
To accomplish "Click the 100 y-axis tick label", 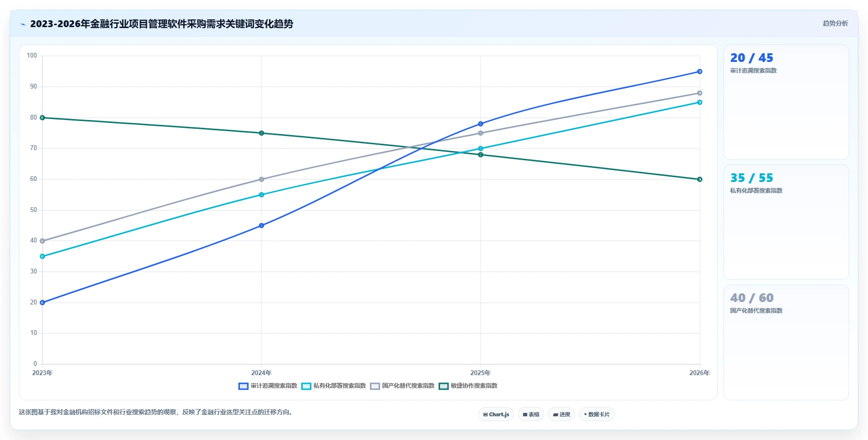I will click(x=32, y=56).
